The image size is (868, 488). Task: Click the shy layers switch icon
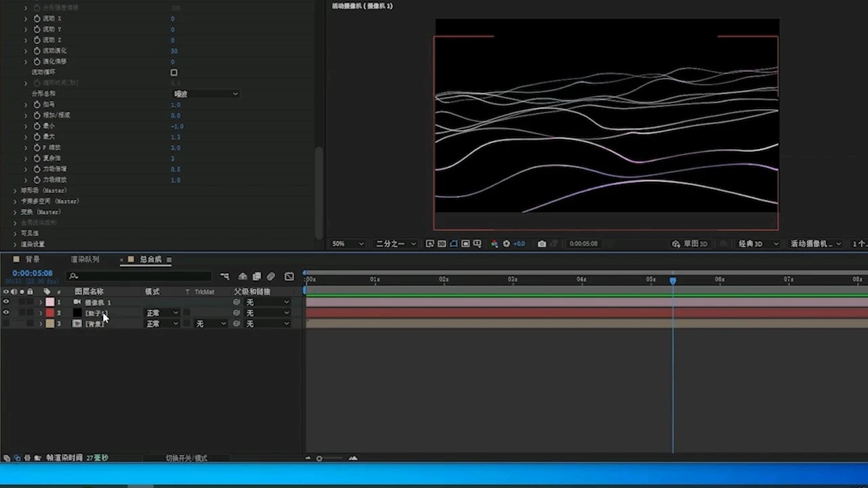[x=243, y=277]
